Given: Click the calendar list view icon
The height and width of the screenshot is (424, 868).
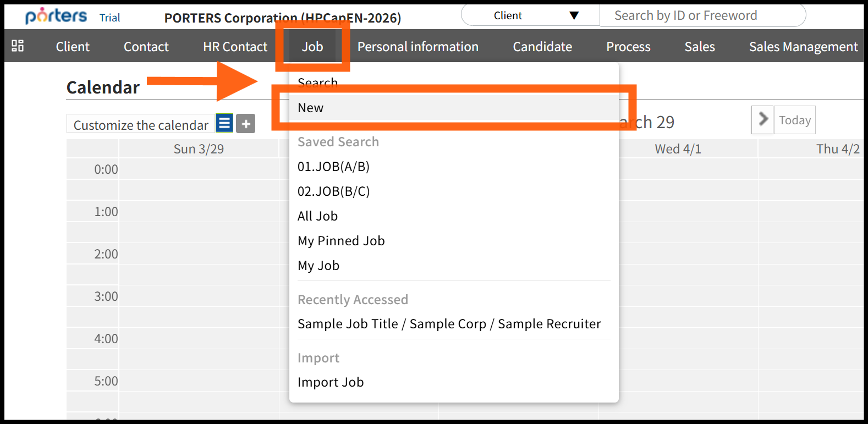Looking at the screenshot, I should point(224,123).
